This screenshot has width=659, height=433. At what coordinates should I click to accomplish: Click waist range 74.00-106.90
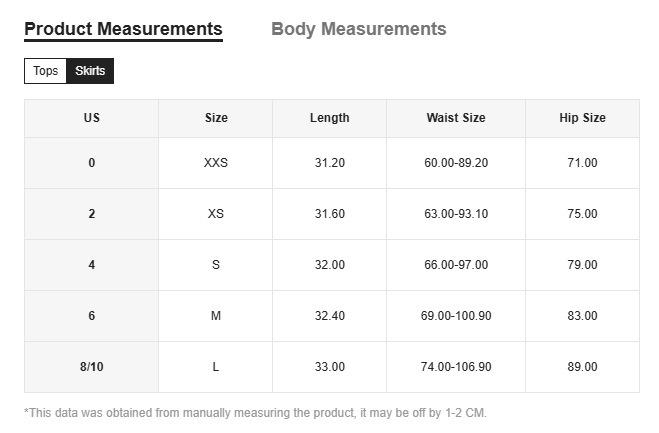point(456,367)
